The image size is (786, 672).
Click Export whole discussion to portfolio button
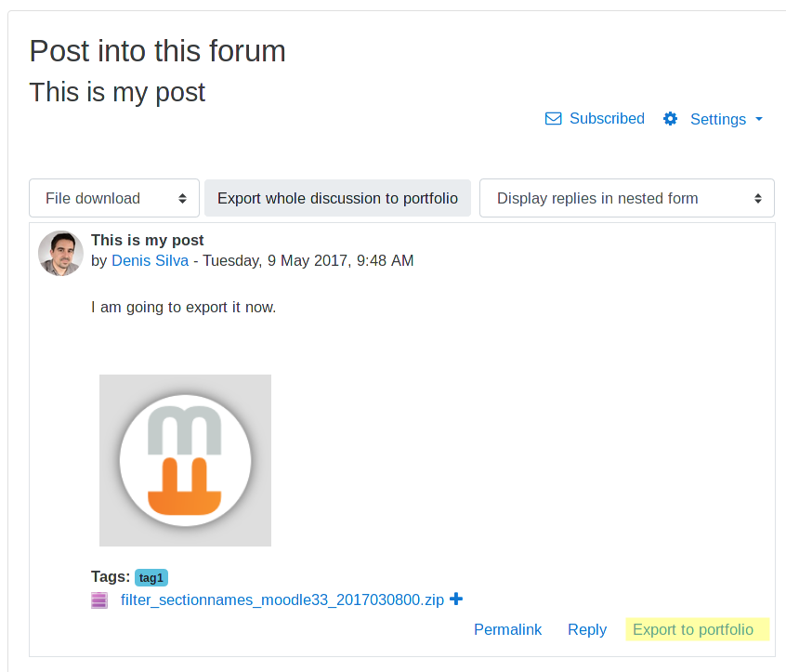pyautogui.click(x=337, y=198)
